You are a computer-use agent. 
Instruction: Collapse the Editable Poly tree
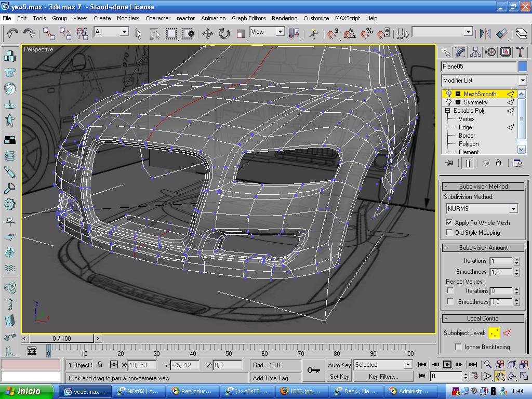pyautogui.click(x=447, y=111)
